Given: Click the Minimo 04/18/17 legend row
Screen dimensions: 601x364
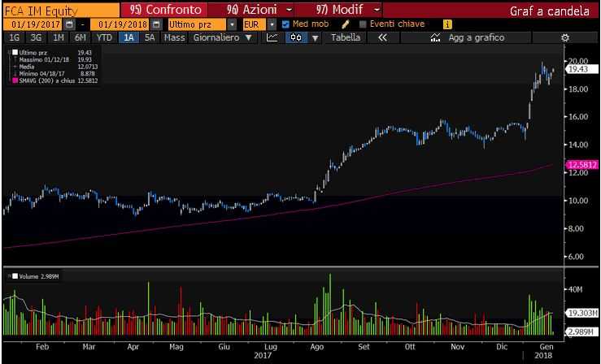Looking at the screenshot, I should 54,73.
